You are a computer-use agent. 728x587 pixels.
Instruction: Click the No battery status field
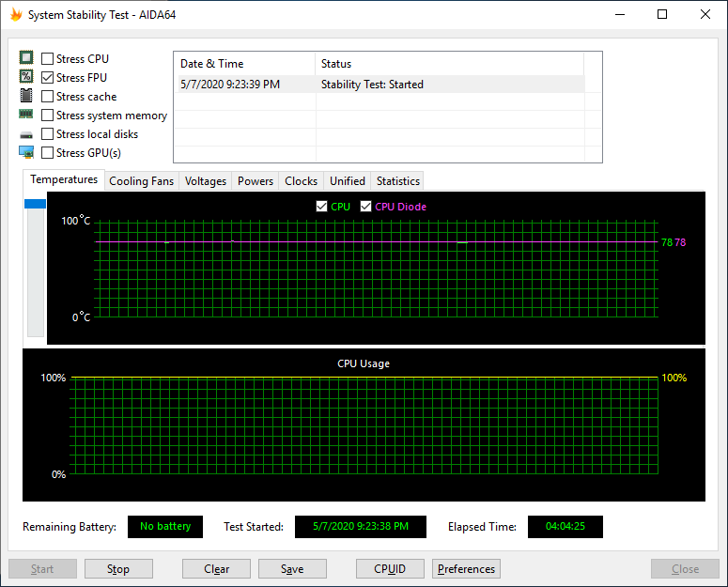tap(165, 527)
